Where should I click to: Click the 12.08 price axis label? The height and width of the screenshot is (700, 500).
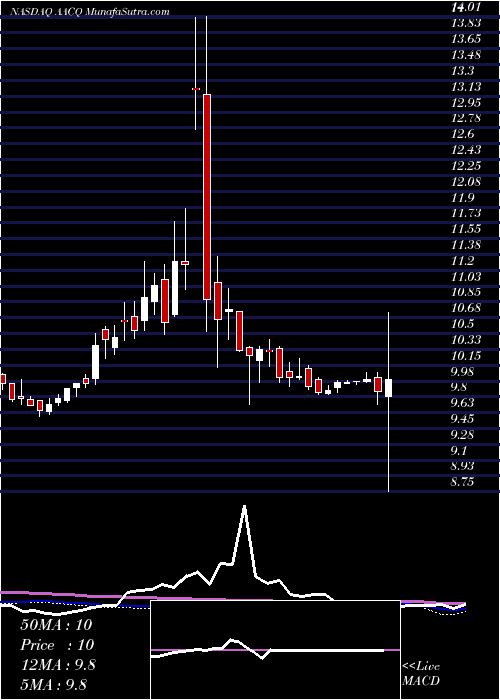pyautogui.click(x=466, y=182)
